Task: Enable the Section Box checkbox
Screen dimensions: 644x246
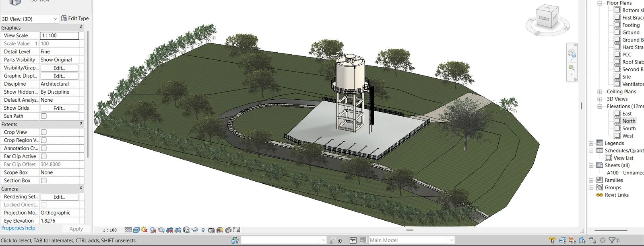Action: tap(44, 180)
